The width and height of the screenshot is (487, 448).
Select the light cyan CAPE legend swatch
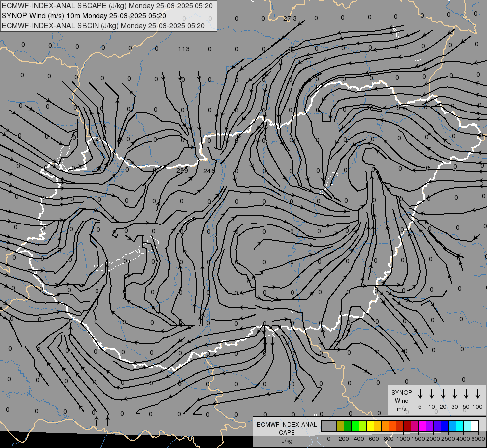tap(467, 426)
